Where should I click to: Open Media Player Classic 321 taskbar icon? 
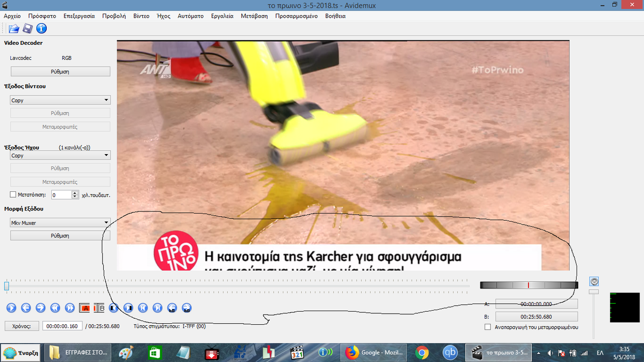(x=298, y=353)
